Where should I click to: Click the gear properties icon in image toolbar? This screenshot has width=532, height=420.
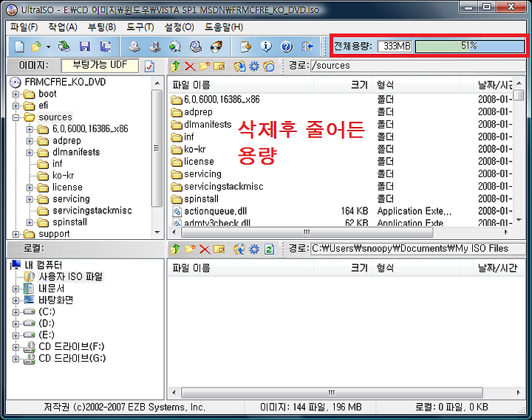[254, 66]
